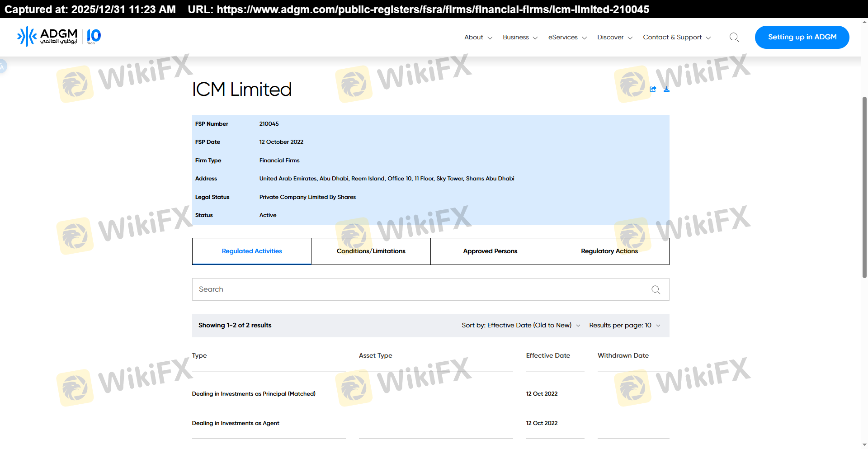Image resolution: width=868 pixels, height=449 pixels.
Task: Click the Status value Active
Action: coord(268,215)
